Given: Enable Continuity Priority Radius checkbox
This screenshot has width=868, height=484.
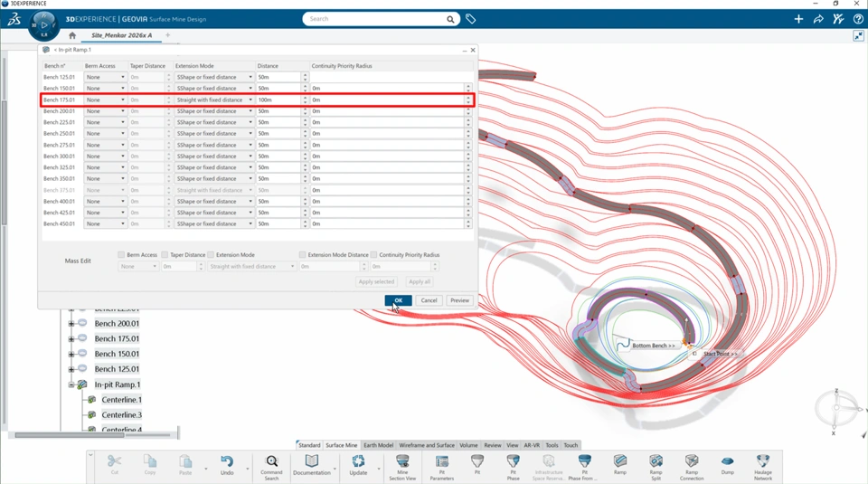Looking at the screenshot, I should pyautogui.click(x=373, y=255).
